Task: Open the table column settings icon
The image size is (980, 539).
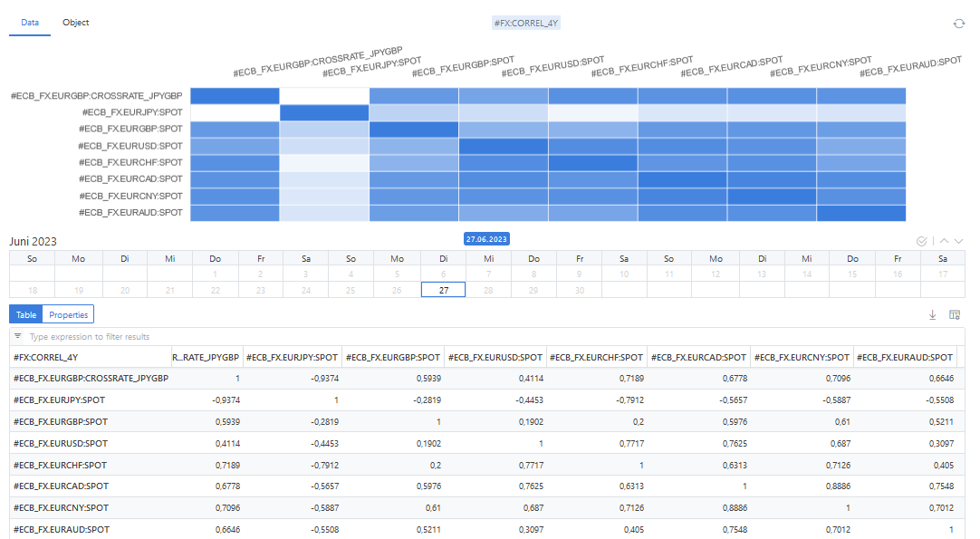Action: (954, 314)
